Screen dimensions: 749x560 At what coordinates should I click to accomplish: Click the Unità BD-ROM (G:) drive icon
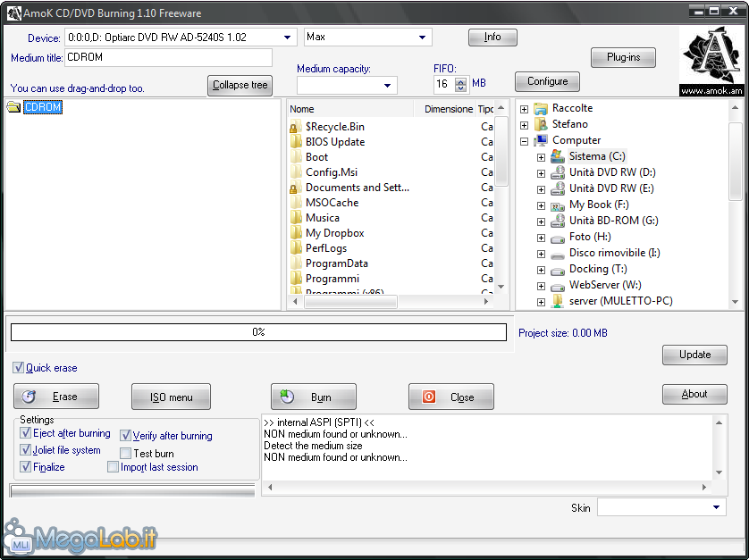pyautogui.click(x=558, y=221)
